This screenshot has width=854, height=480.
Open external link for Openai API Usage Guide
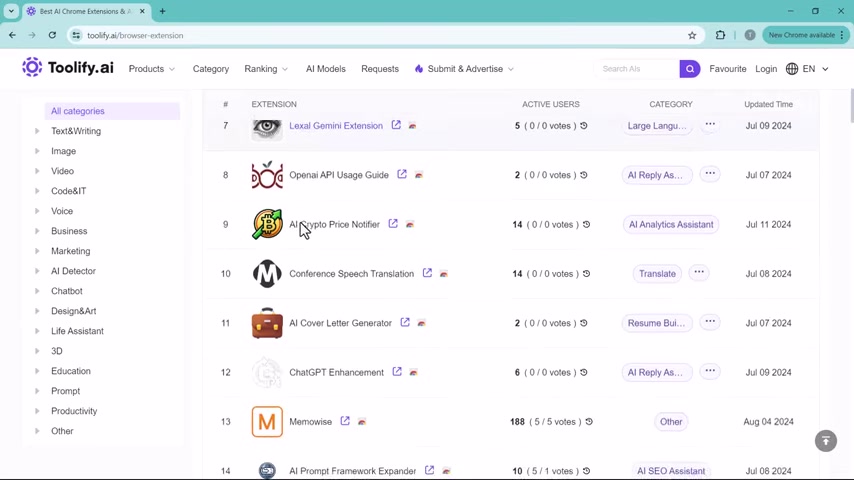402,174
